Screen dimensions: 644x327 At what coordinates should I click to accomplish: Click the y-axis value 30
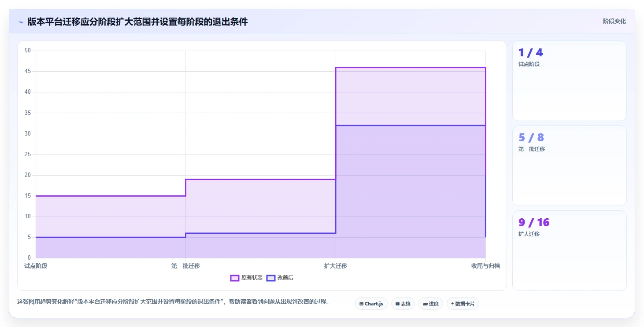(x=28, y=133)
